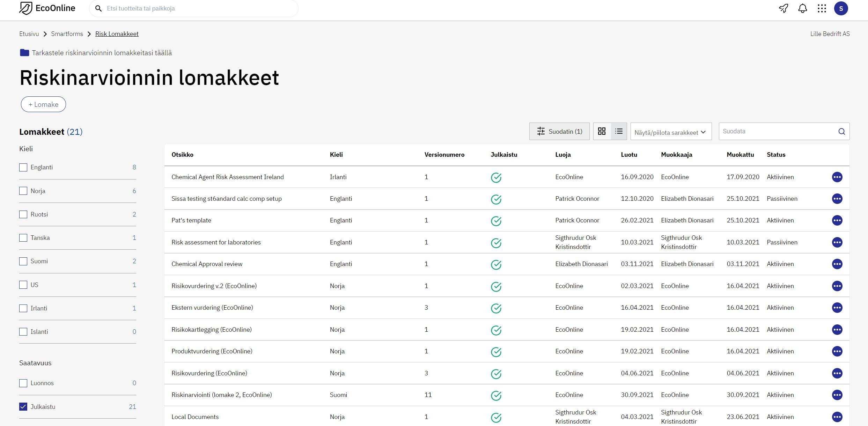Open actions menu for Sissa testing st6andard row
The height and width of the screenshot is (426, 868).
click(837, 199)
